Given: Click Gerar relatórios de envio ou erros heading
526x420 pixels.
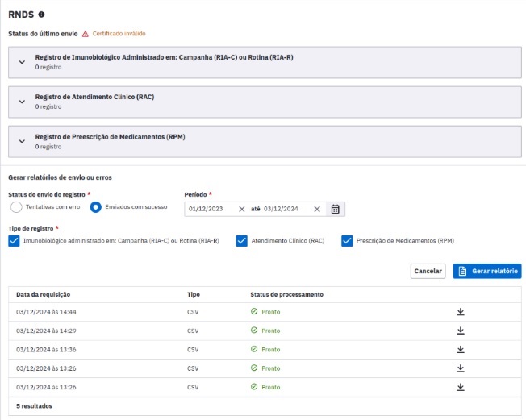Looking at the screenshot, I should (x=60, y=177).
